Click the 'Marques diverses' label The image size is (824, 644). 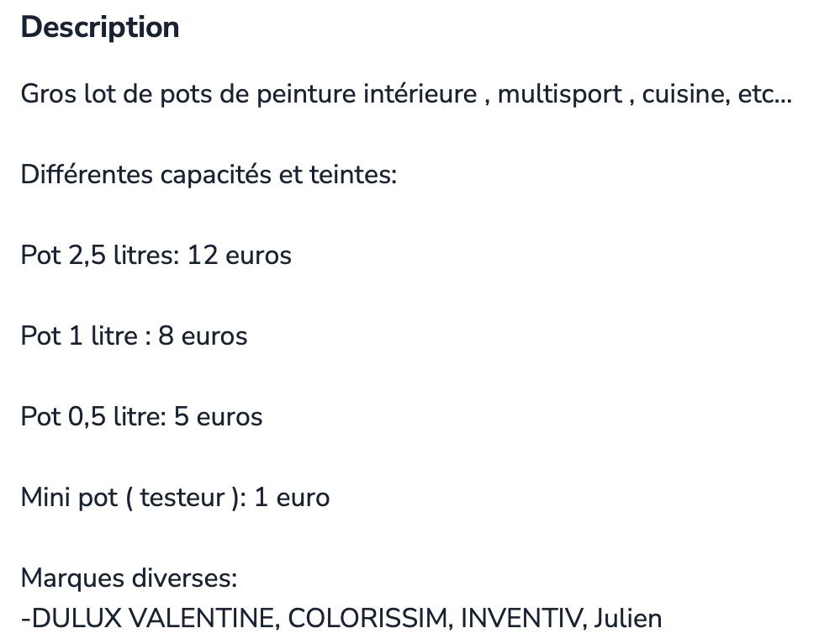[129, 578]
